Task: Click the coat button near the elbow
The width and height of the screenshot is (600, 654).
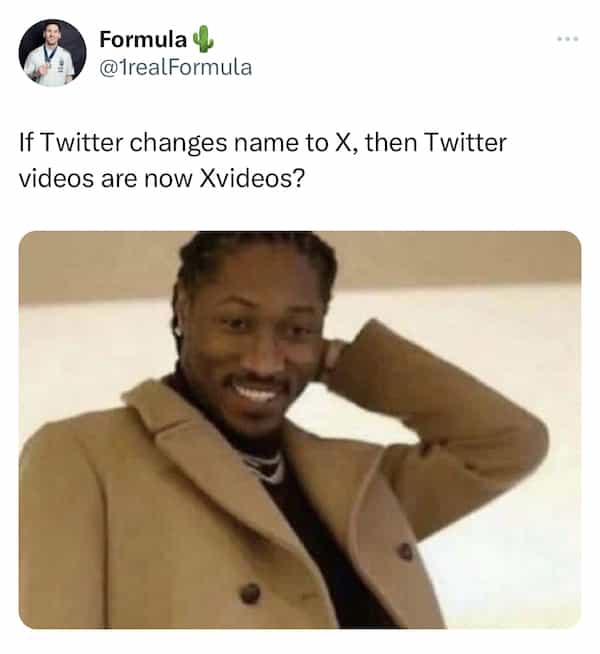Action: point(405,551)
